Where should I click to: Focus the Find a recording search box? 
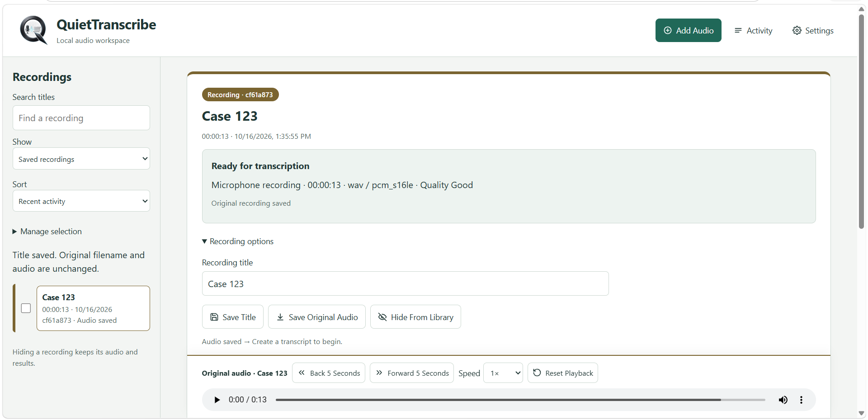coord(81,118)
